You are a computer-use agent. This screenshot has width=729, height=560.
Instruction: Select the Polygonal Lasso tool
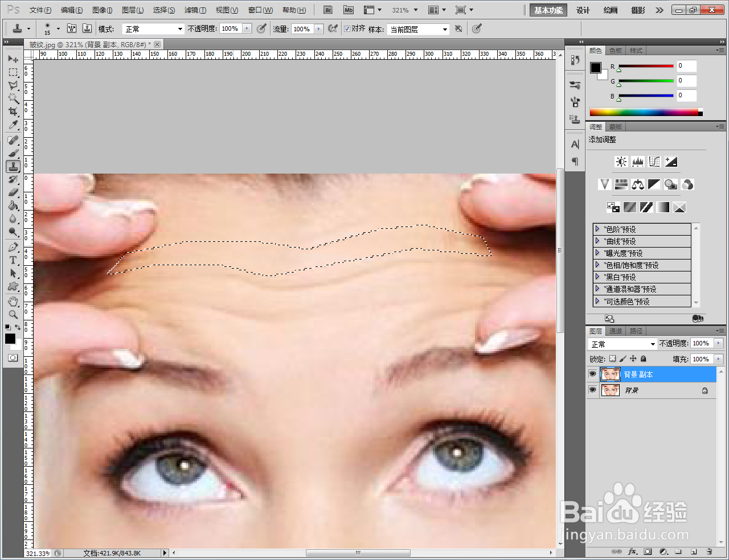coord(13,85)
